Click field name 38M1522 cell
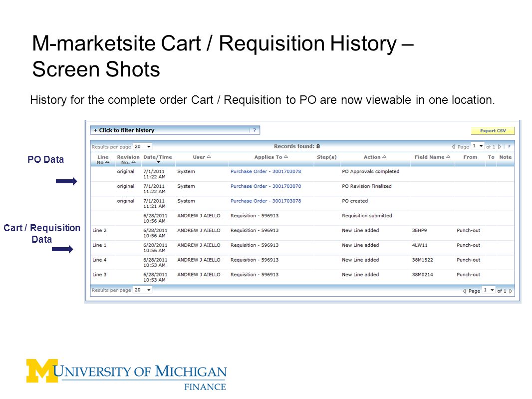532x399 pixels. (422, 260)
